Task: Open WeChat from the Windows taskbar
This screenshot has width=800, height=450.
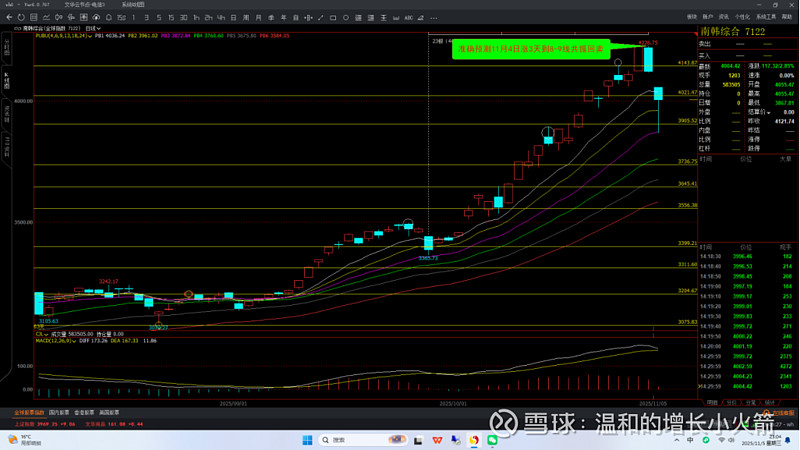Action: tap(494, 440)
